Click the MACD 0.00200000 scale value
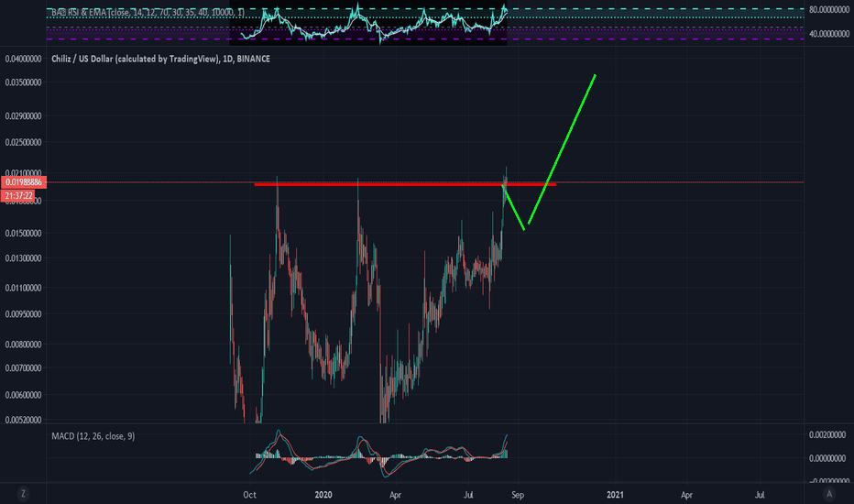 [827, 434]
